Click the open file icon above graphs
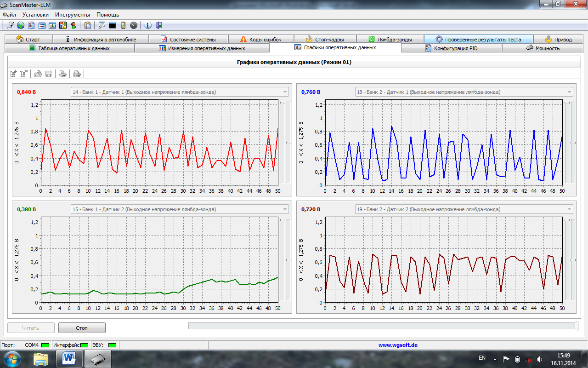 (x=38, y=73)
